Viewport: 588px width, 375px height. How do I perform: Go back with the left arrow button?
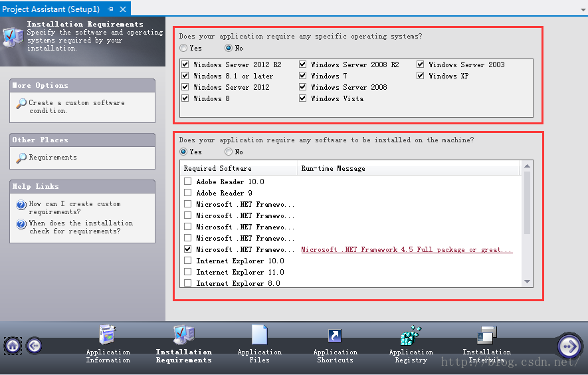pos(34,345)
